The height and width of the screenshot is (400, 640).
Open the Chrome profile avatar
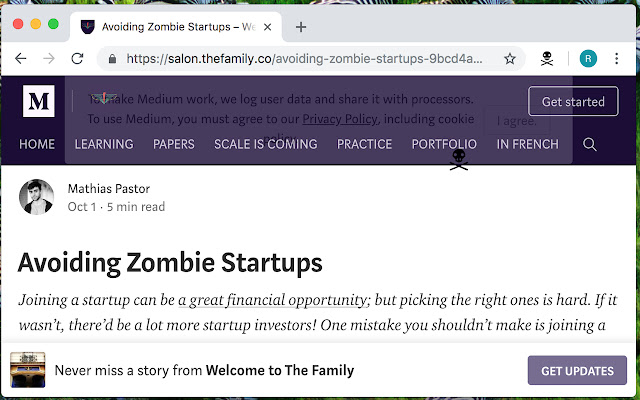[589, 59]
